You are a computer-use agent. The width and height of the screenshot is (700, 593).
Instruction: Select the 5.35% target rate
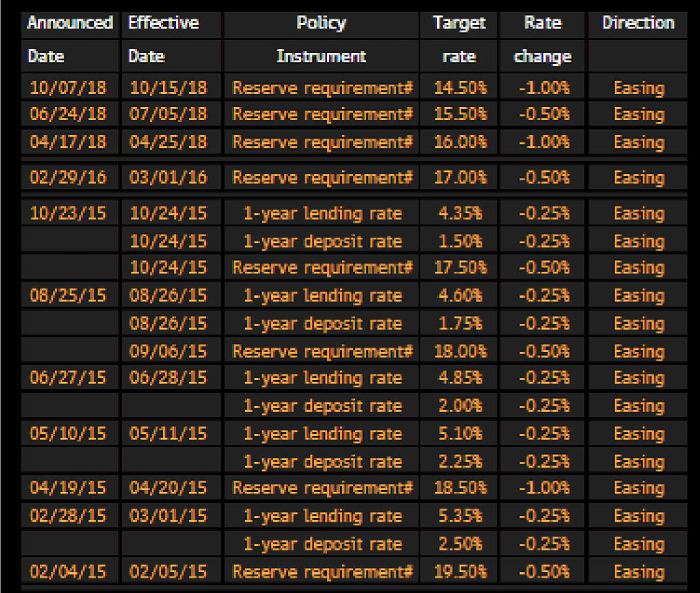pyautogui.click(x=460, y=516)
